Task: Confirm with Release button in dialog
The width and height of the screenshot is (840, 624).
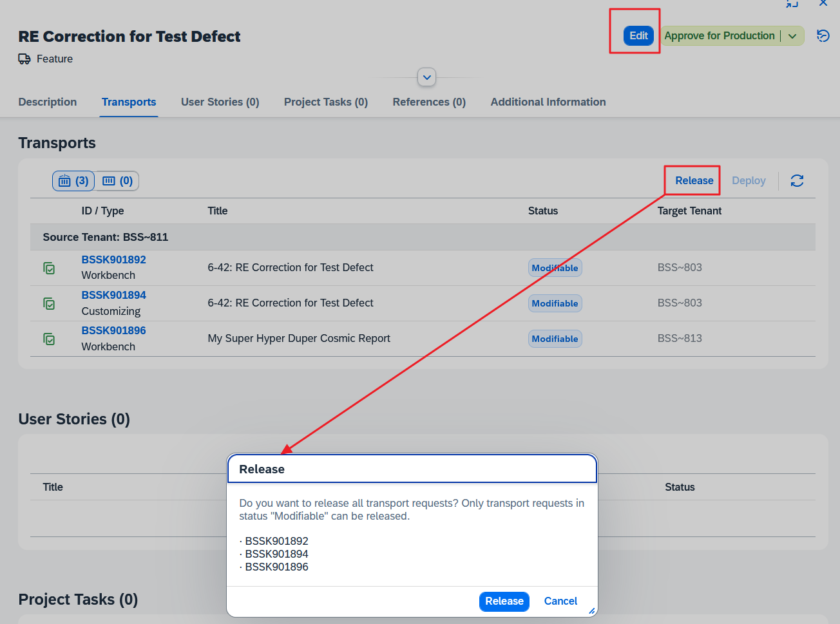Action: [504, 601]
